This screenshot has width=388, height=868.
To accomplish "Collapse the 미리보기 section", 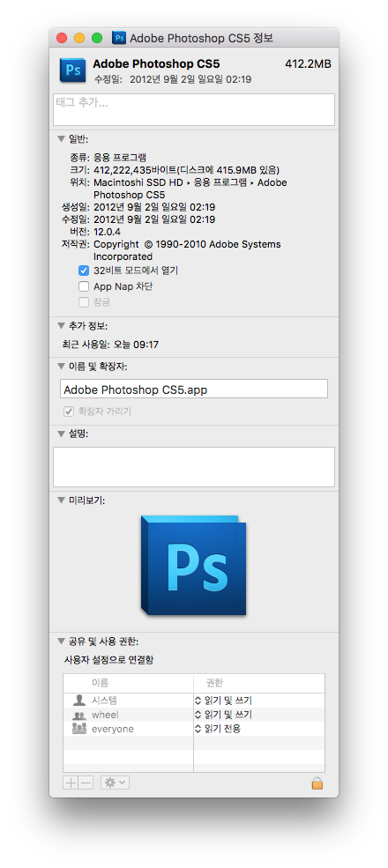I will (61, 501).
